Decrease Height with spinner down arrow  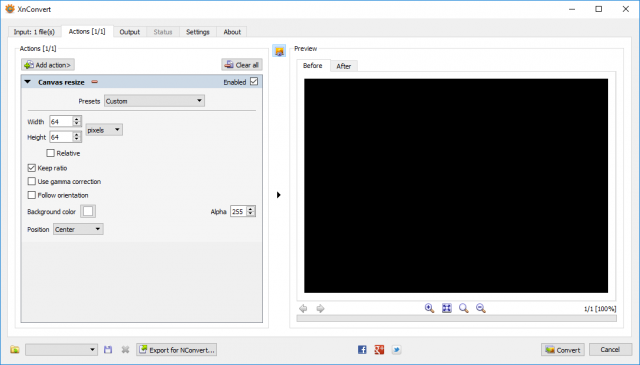pyautogui.click(x=76, y=140)
